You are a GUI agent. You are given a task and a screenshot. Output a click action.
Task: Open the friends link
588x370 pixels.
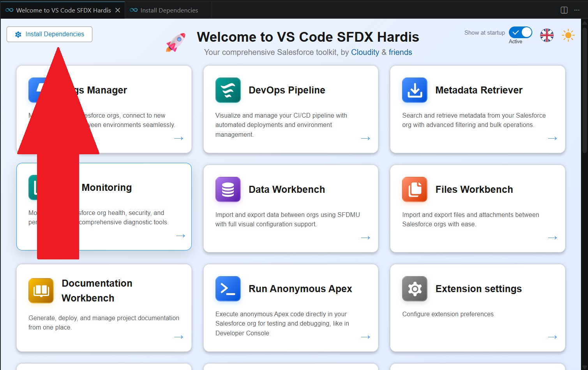click(400, 52)
